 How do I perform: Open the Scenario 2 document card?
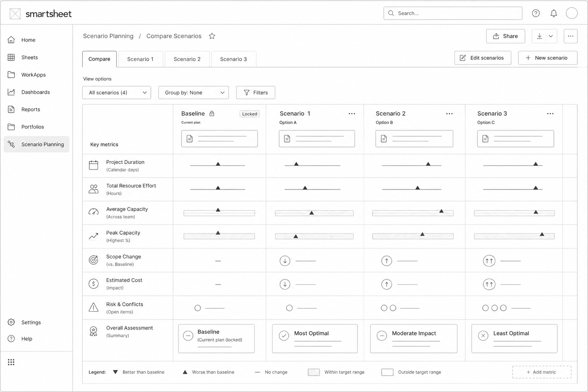click(414, 139)
